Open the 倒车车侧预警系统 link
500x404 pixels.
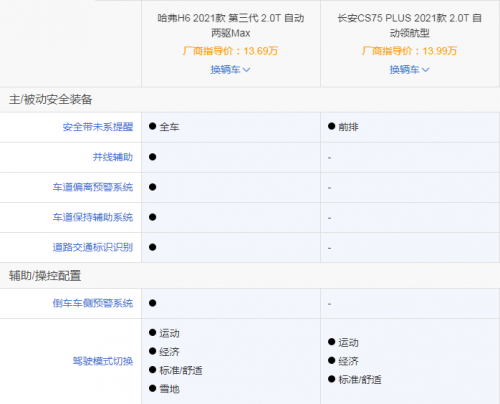pos(93,303)
